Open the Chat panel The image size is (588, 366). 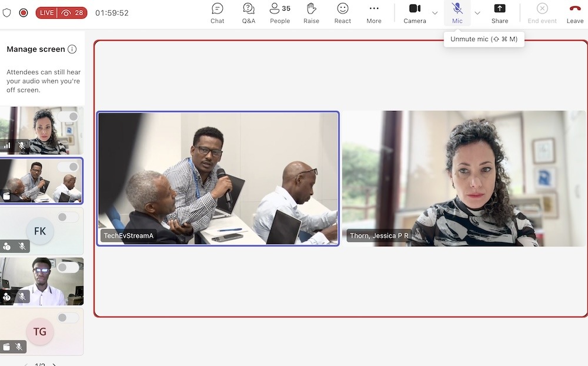coord(217,14)
